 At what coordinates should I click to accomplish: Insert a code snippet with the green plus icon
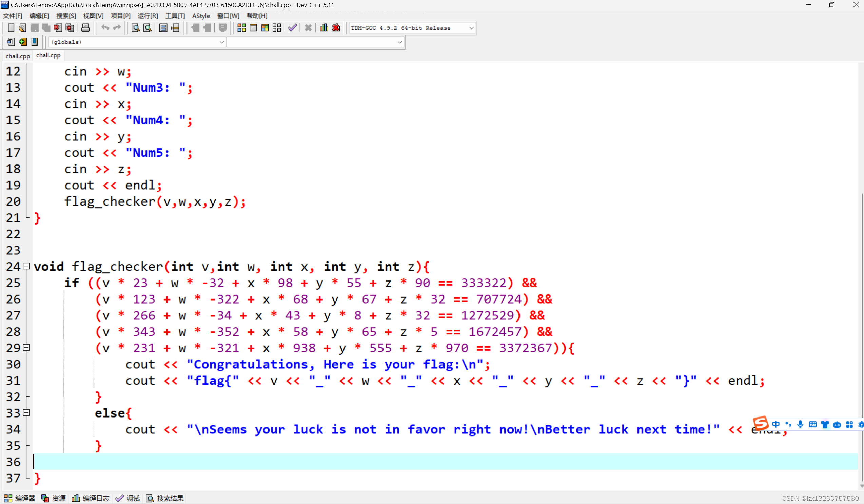(x=23, y=42)
